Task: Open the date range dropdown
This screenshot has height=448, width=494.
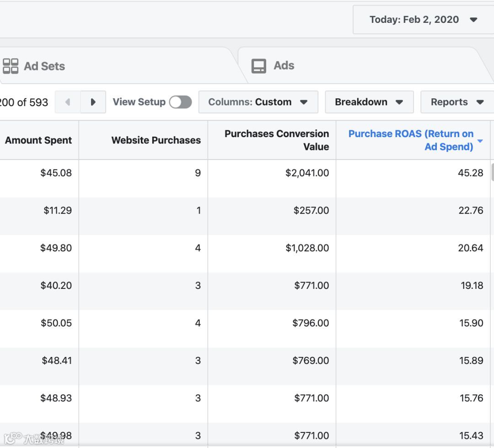Action: coord(423,20)
